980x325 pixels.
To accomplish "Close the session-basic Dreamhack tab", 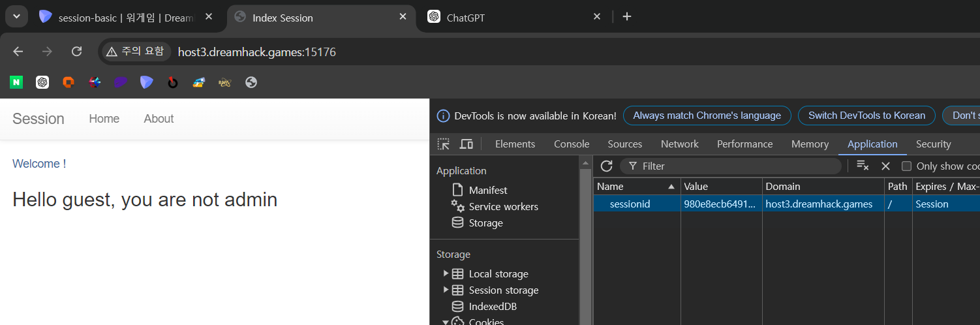I will coord(209,17).
